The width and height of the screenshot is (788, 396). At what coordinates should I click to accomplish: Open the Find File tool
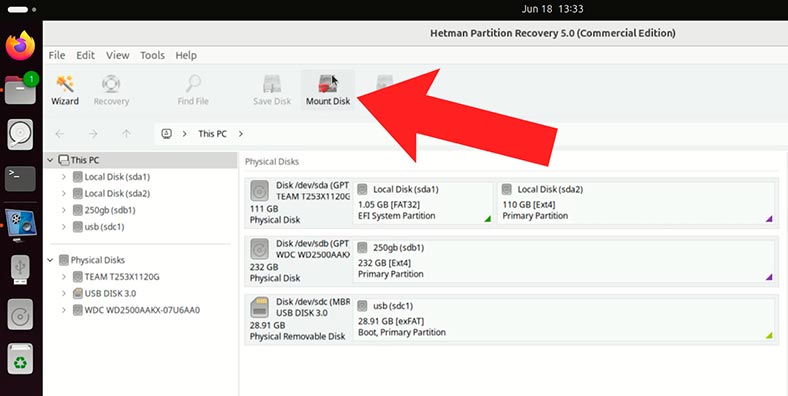(193, 90)
